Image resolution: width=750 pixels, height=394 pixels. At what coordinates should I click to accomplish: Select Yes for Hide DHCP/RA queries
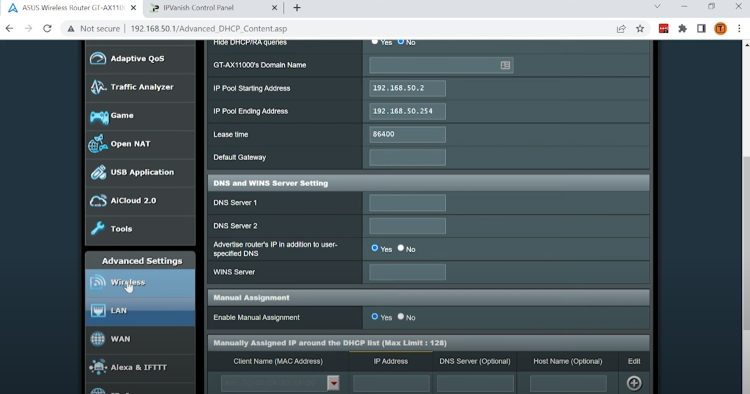pyautogui.click(x=375, y=42)
